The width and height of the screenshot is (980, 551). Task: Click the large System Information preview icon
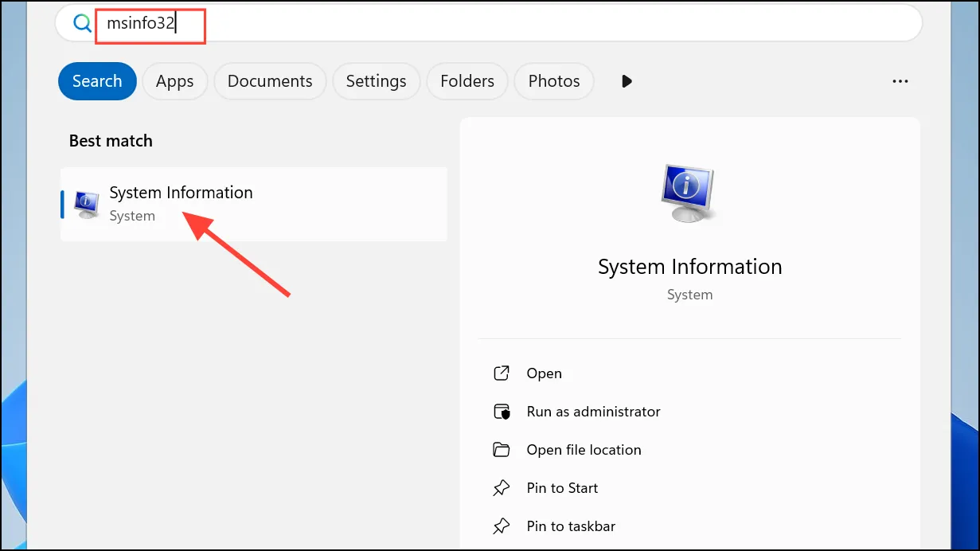coord(689,193)
